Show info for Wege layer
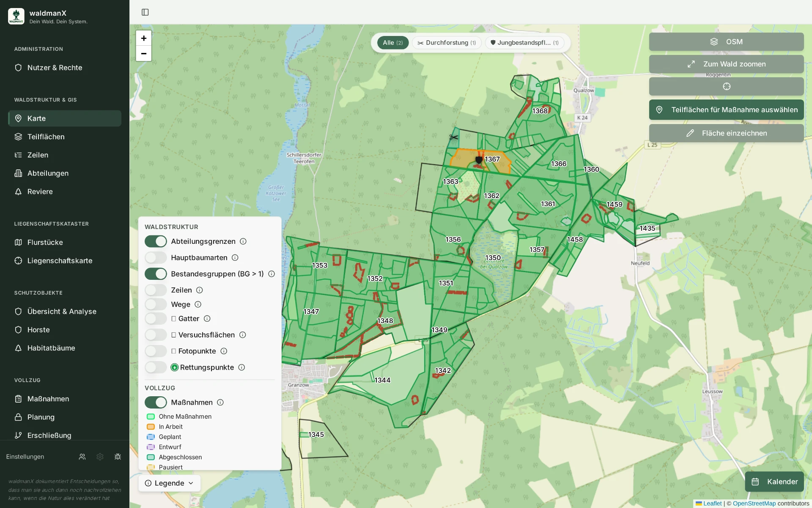812x508 pixels. click(198, 304)
